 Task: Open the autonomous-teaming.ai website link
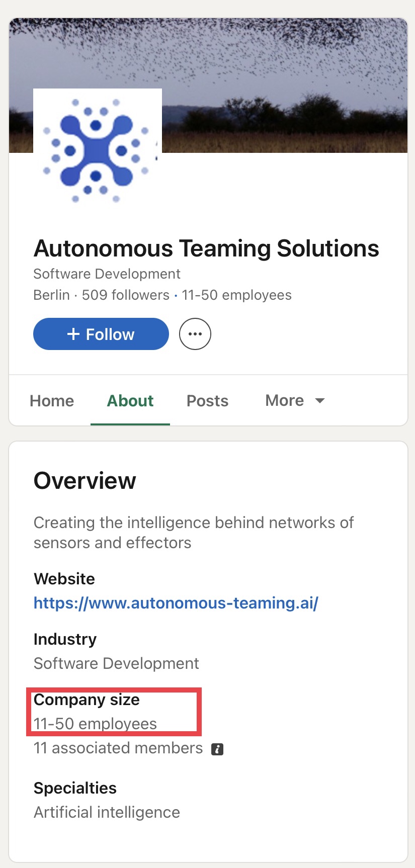click(176, 602)
